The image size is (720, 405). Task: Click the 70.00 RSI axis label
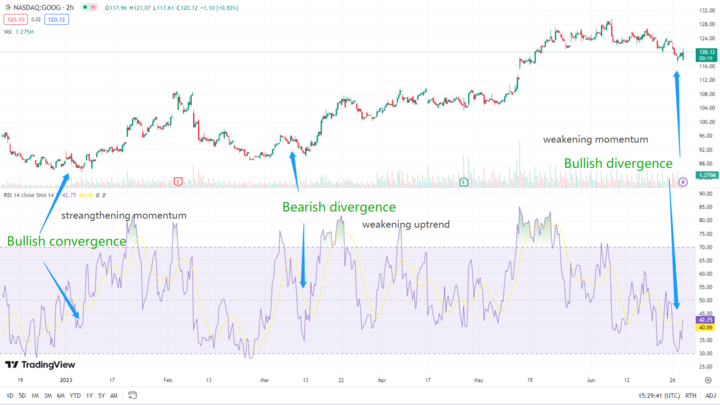[x=706, y=247]
